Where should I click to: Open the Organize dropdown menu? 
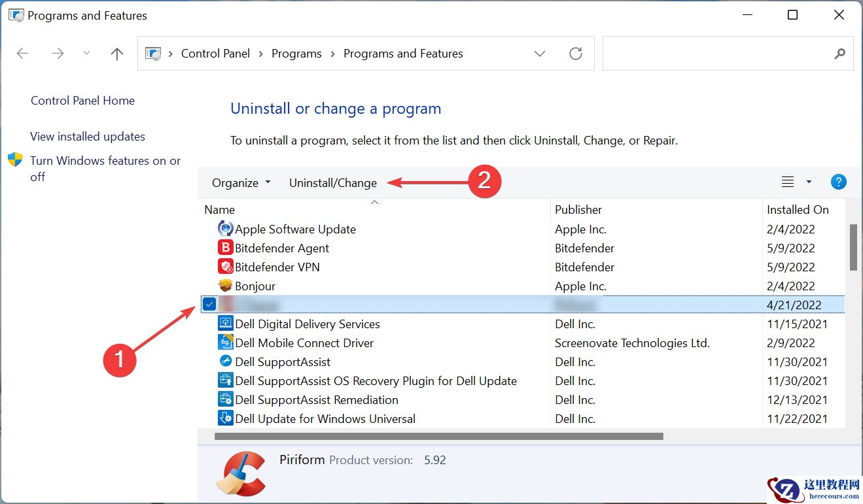coord(240,183)
